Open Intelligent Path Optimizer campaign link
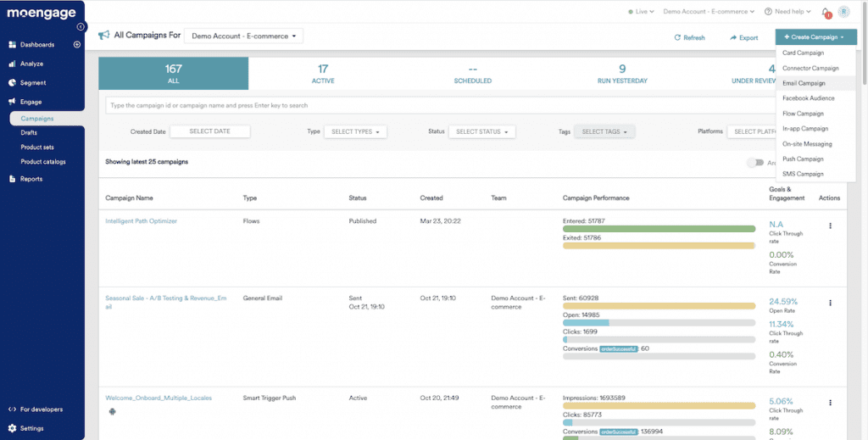 pos(142,220)
